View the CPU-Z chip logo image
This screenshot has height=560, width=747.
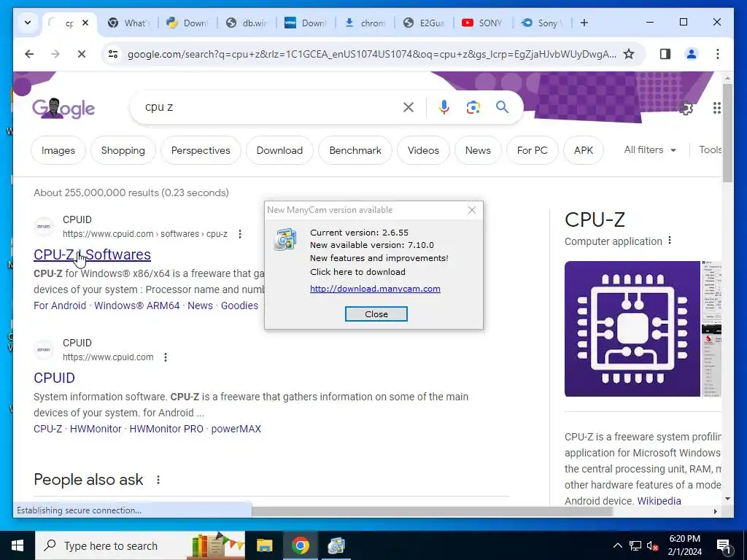632,329
